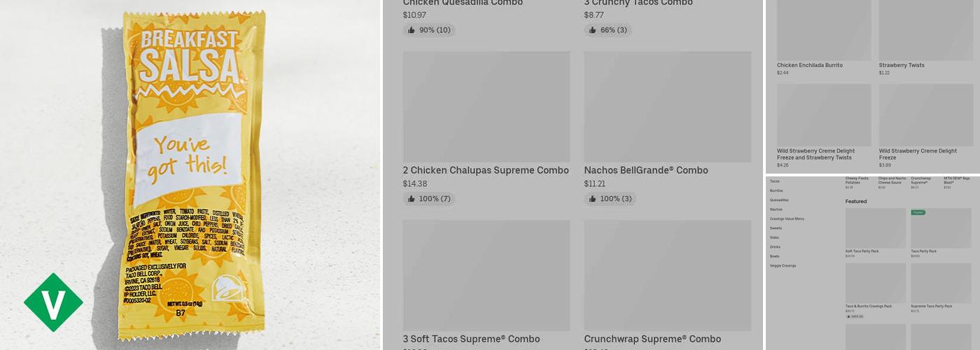The image size is (980, 350).
Task: Click the 90% thumbs-up rating badge
Action: pos(429,30)
